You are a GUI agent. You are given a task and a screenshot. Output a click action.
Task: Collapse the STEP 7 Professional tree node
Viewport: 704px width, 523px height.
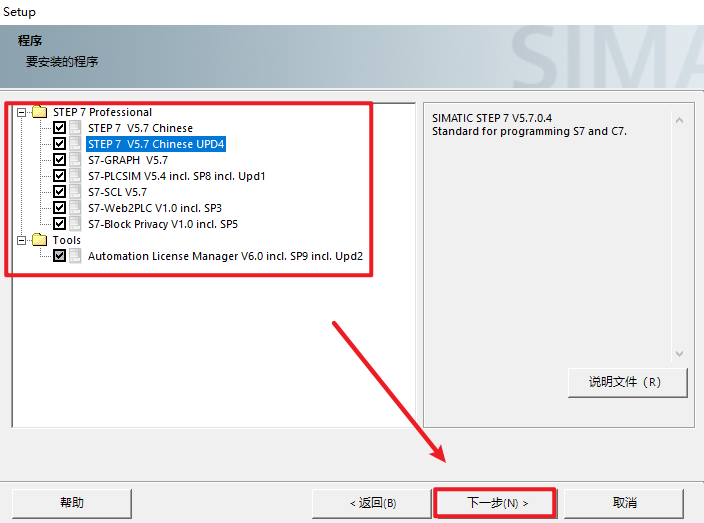click(21, 112)
